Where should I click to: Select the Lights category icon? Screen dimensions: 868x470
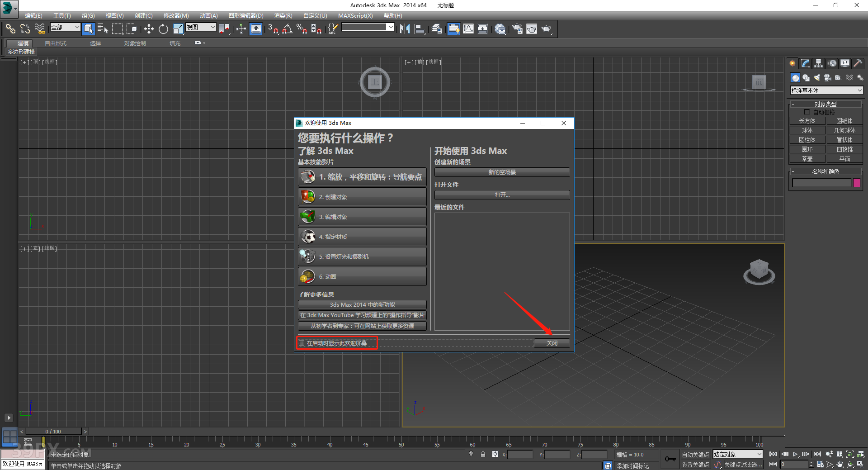coord(817,78)
